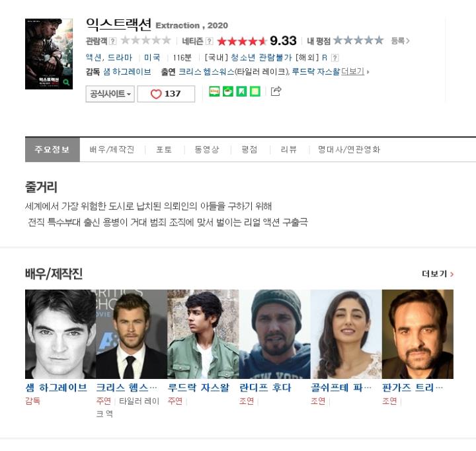476x451 pixels.
Task: Open director link 샘 하그레이브 in info row
Action: 127,71
